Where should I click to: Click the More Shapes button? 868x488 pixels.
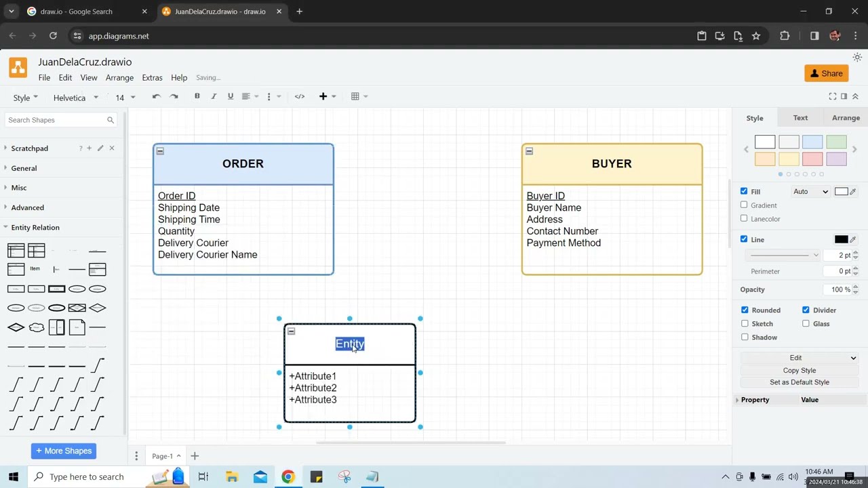(x=64, y=451)
